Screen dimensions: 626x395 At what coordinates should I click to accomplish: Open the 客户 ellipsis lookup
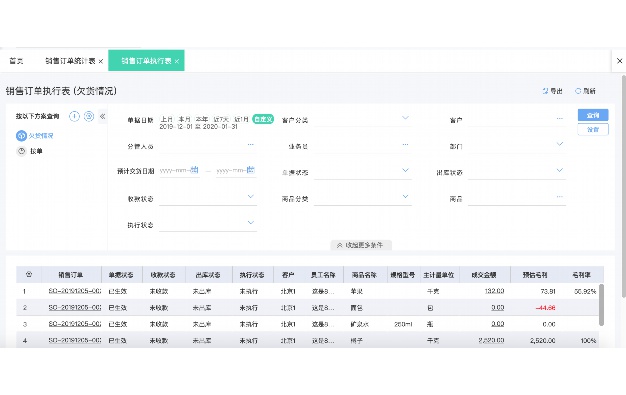point(560,119)
